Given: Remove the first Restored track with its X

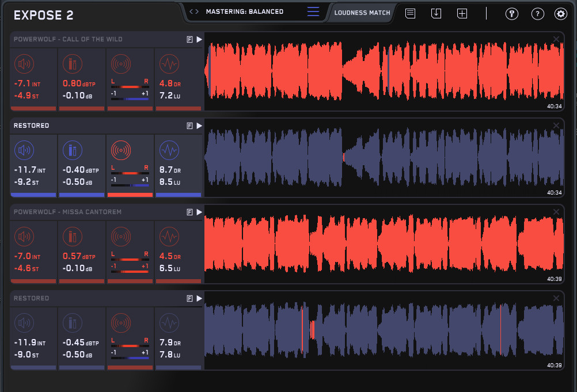Looking at the screenshot, I should click(x=556, y=125).
